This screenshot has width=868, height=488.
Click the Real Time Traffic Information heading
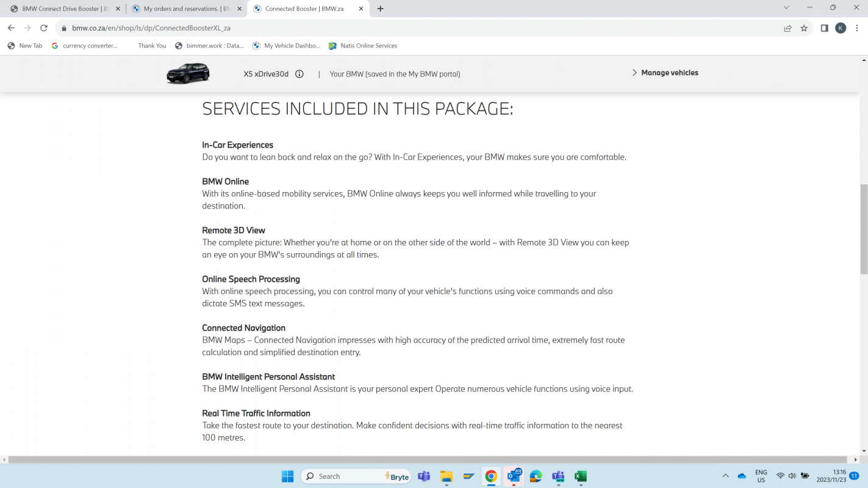click(256, 414)
